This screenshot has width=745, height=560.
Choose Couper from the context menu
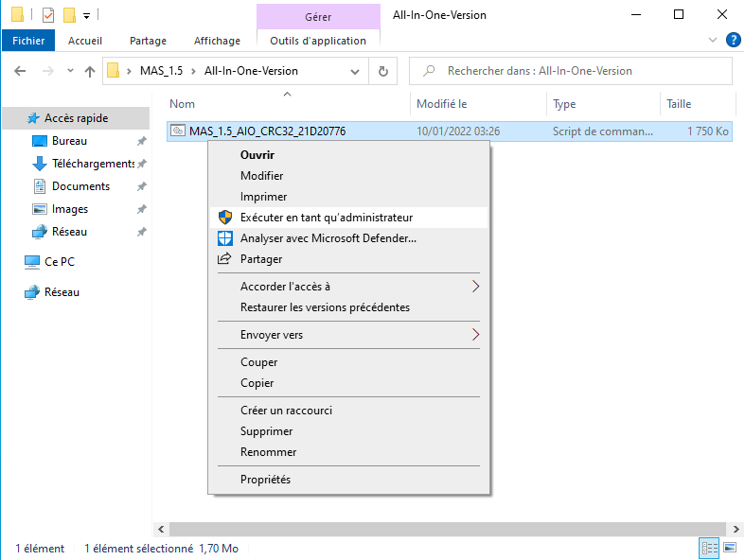pos(348,362)
